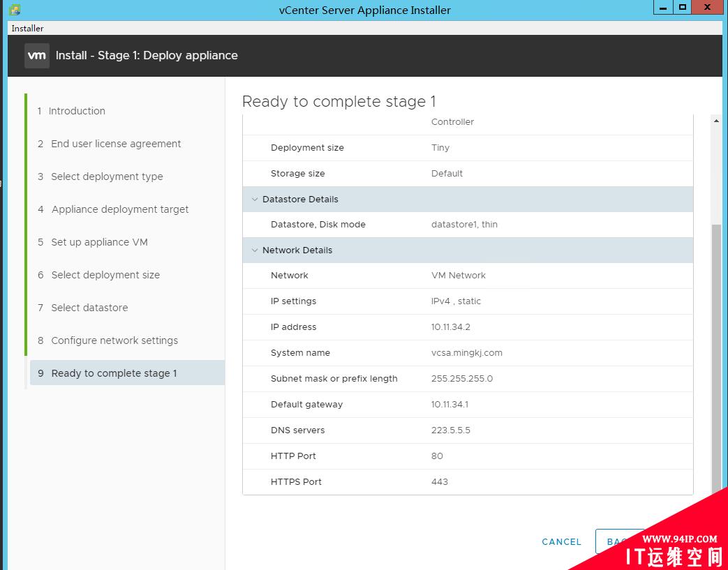Image resolution: width=728 pixels, height=570 pixels.
Task: Select Ready to complete stage 1 step
Action: click(127, 373)
